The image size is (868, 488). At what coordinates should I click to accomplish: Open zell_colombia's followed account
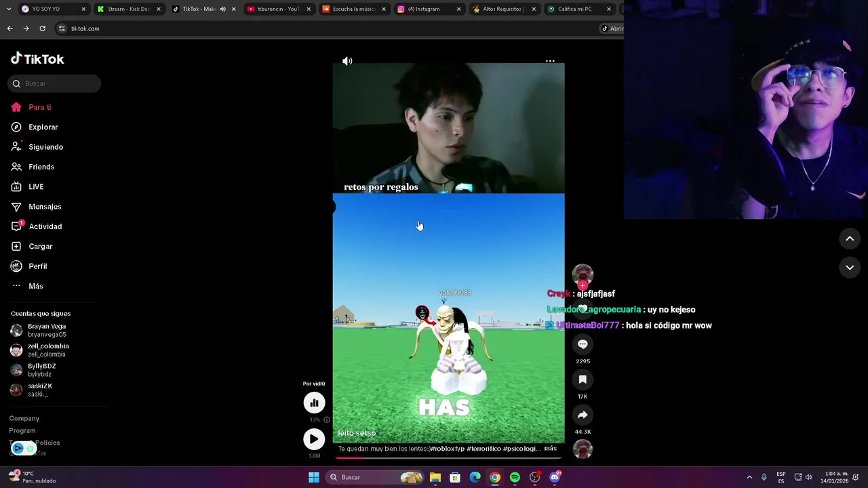pos(39,350)
